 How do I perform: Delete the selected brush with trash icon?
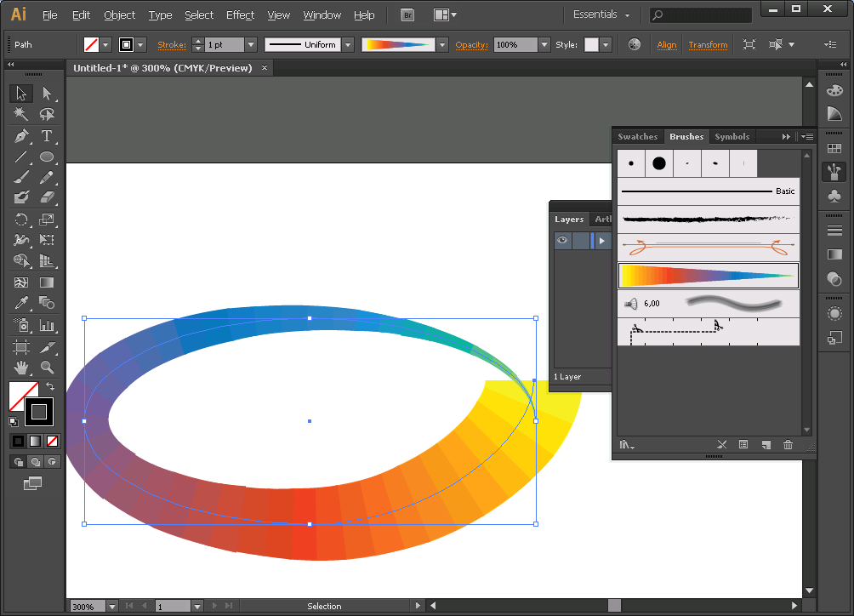point(789,445)
